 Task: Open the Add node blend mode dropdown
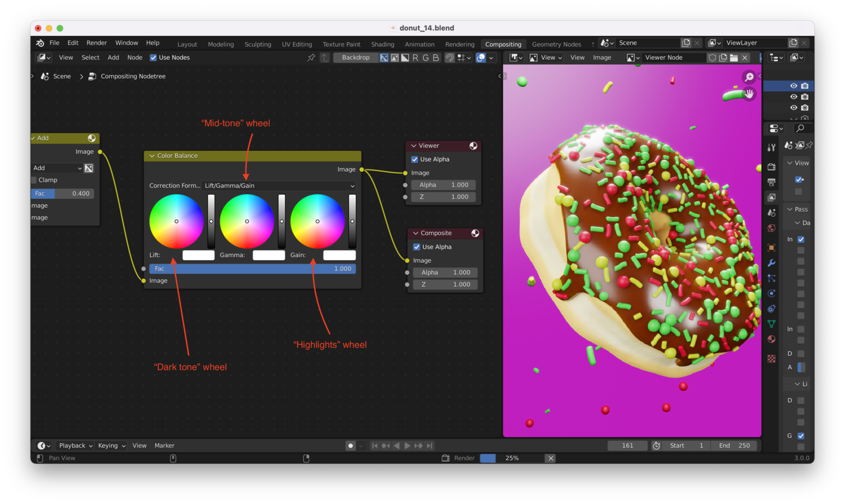click(56, 168)
